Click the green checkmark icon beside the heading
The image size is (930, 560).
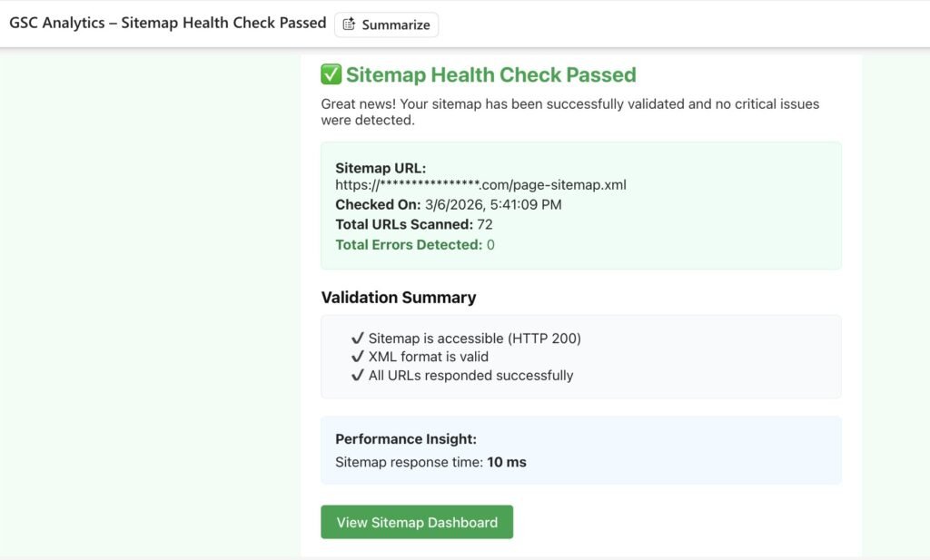(x=331, y=74)
